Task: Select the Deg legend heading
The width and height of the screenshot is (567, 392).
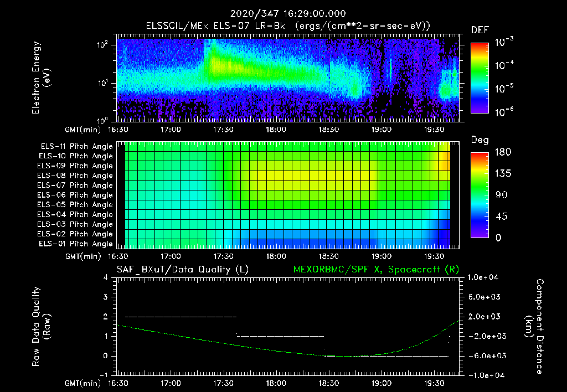Action: 480,140
